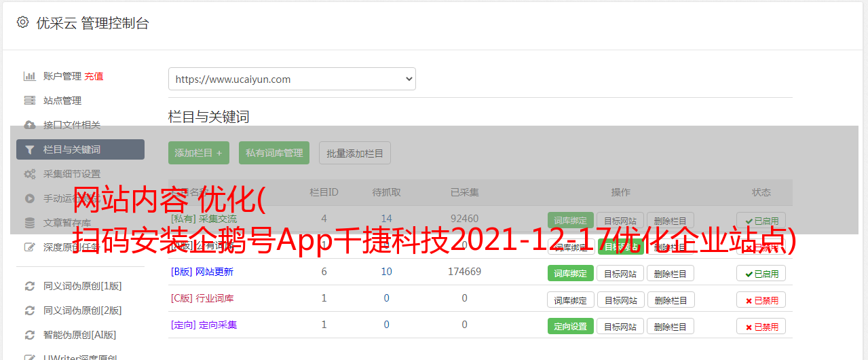Toggle 已禁用 status for 行业词库 row
The image size is (868, 360).
[761, 300]
